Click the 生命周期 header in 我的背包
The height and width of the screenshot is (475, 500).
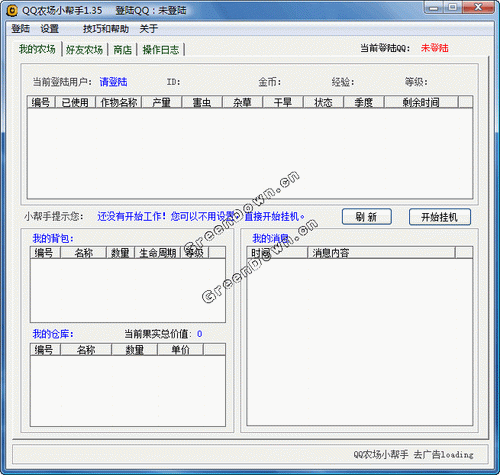[157, 253]
